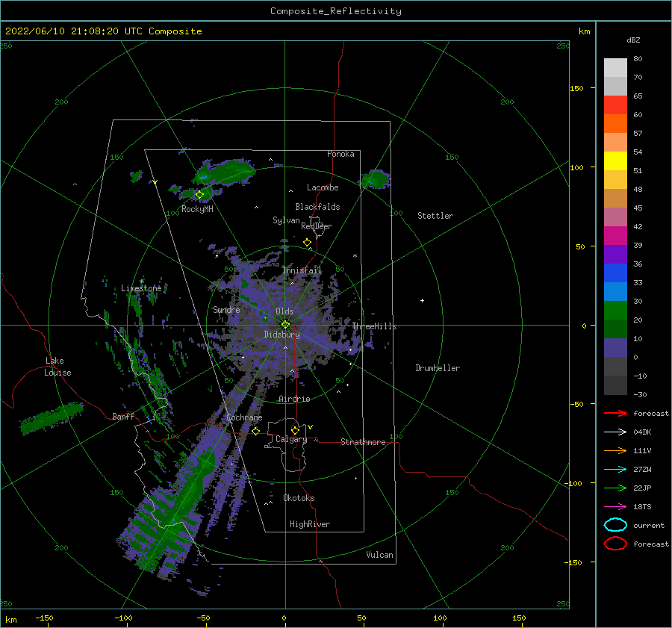Viewport: 672px width, 628px height.
Task: Click the Stettler city label
Action: [x=435, y=216]
